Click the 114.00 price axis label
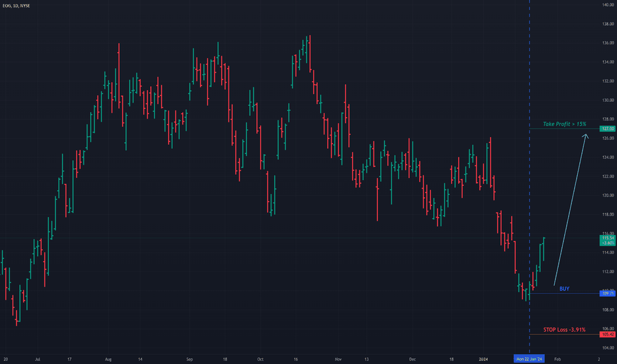 [608, 253]
